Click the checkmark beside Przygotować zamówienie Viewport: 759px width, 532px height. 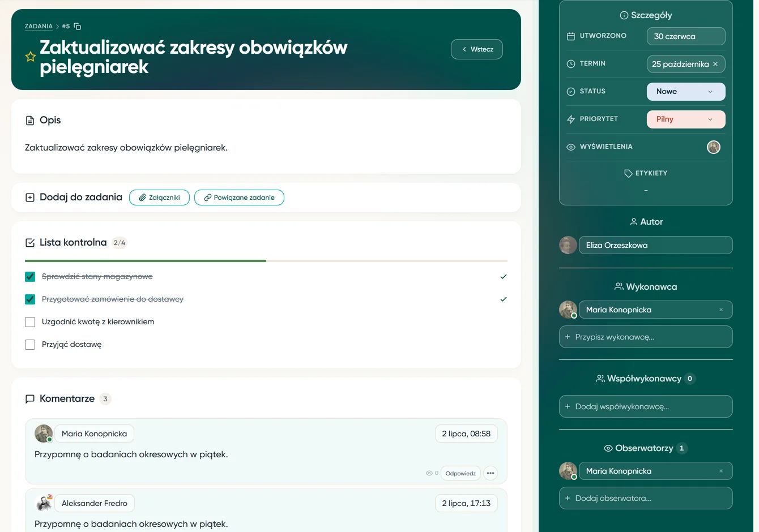504,299
